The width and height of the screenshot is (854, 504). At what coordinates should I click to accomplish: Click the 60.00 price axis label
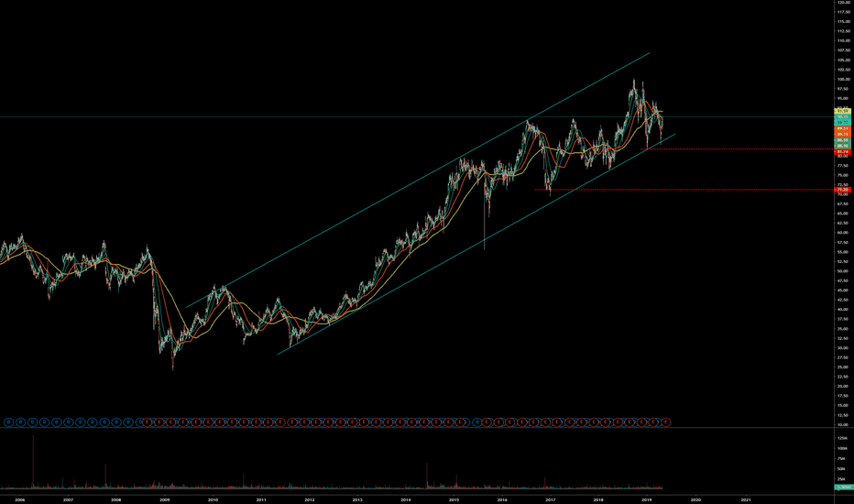pyautogui.click(x=844, y=233)
